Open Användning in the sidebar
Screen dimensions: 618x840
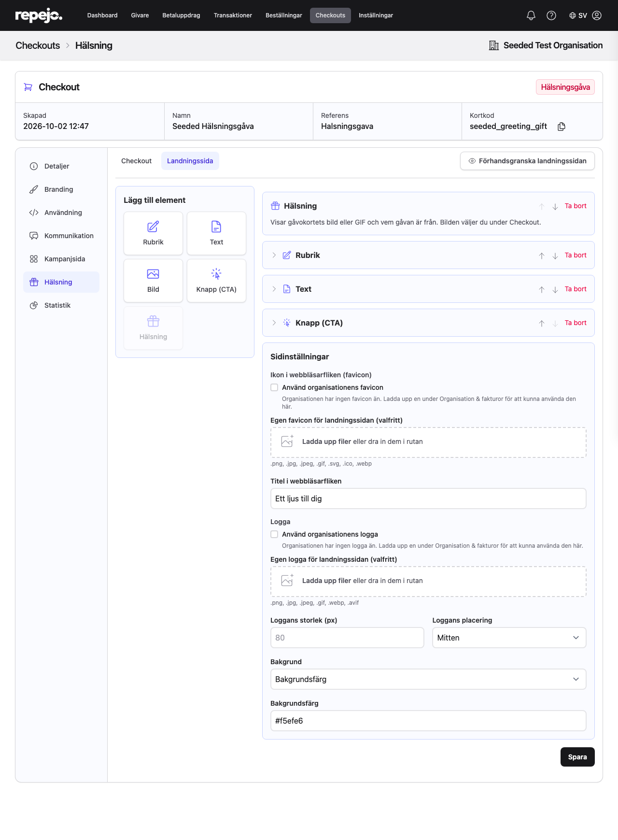tap(61, 213)
